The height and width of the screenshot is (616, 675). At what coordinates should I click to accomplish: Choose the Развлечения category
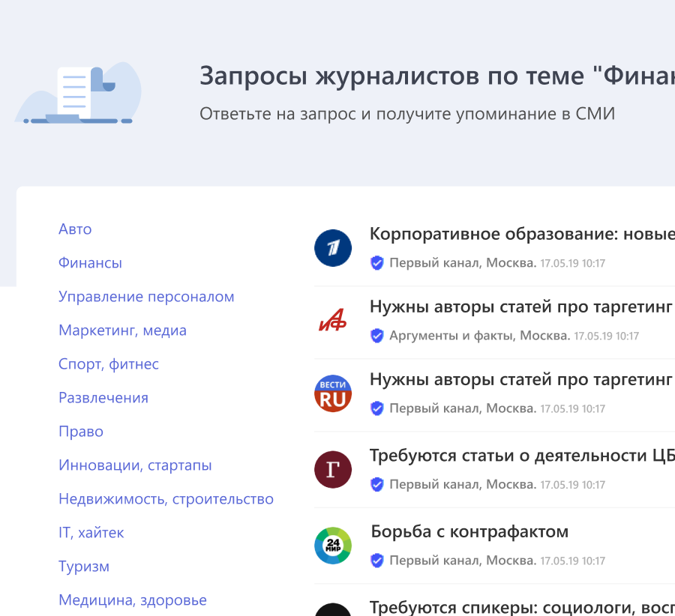pos(103,398)
